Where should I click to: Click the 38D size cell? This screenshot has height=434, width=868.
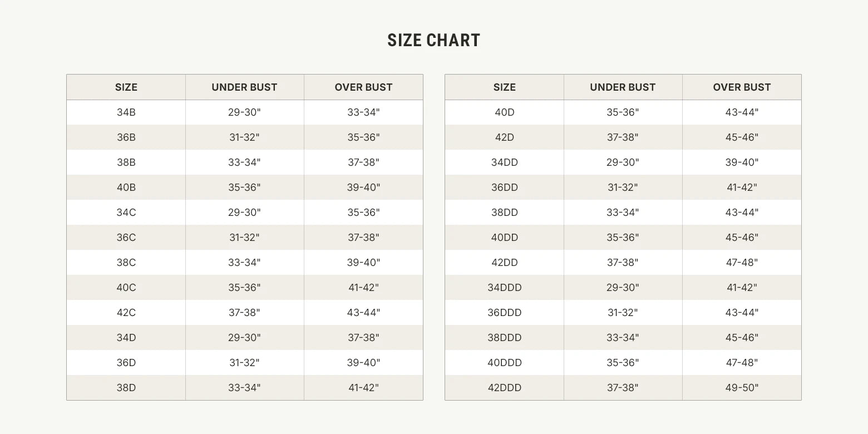(x=126, y=388)
